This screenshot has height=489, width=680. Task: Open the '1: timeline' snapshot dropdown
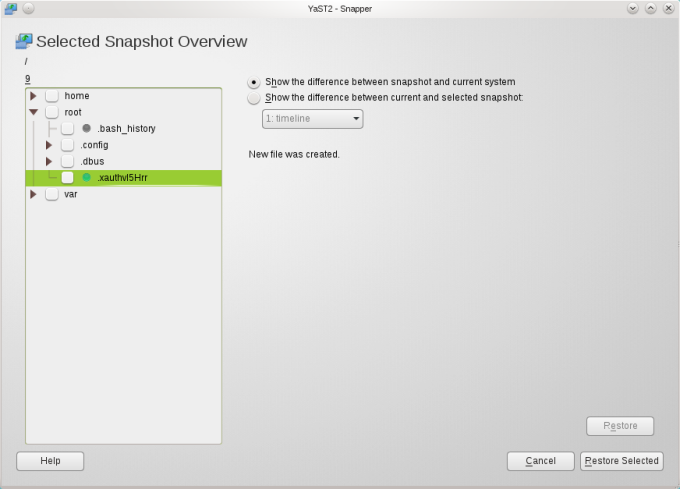(312, 119)
